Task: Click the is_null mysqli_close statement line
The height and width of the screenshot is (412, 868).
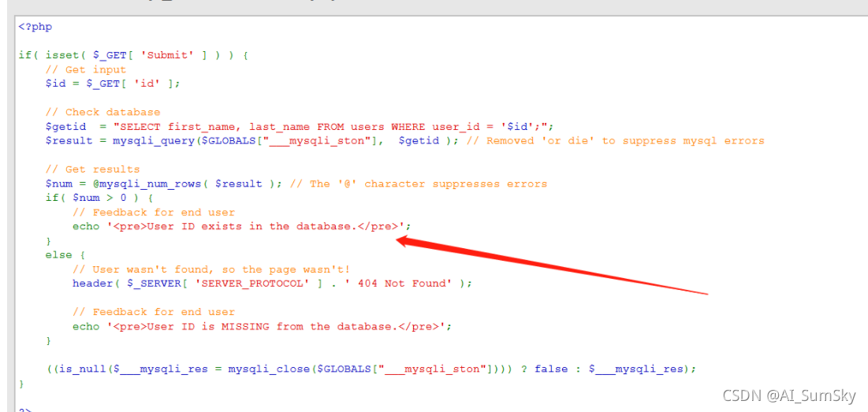Action: 371,369
